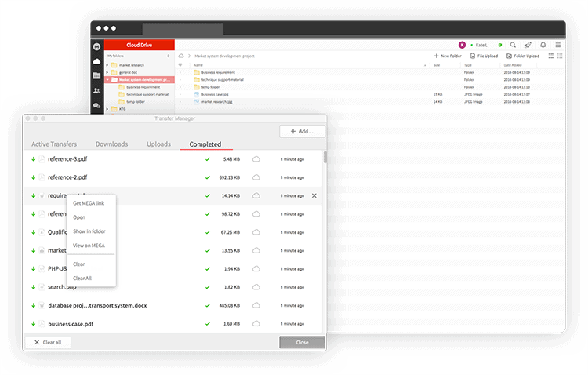Choose Clear from context menu
Image resolution: width=588 pixels, height=375 pixels.
click(78, 264)
